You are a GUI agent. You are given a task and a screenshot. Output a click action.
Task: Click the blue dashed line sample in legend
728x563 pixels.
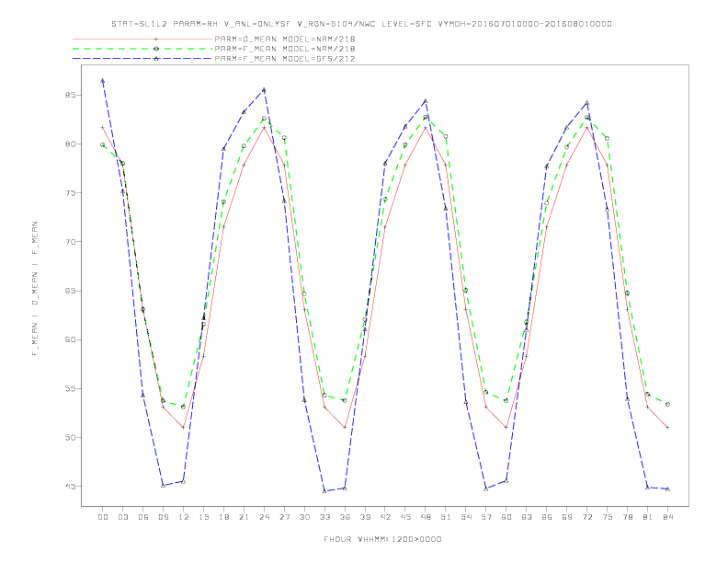(142, 59)
